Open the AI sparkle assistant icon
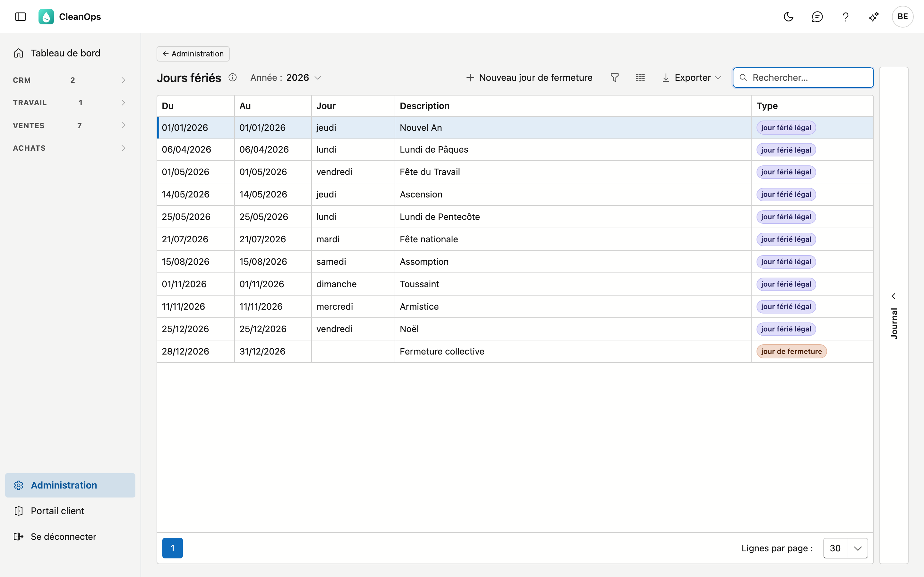Screen dimensions: 924x577 [x=874, y=16]
